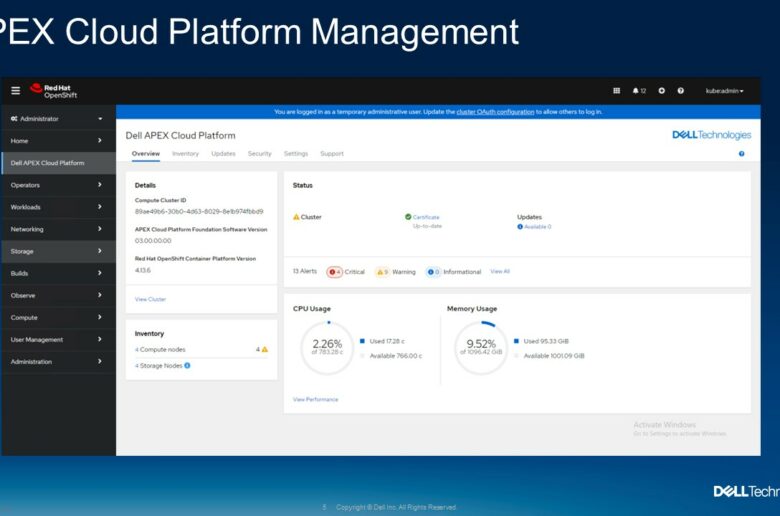Click the Memory Used 95.33 GiB legend swatch

click(516, 341)
